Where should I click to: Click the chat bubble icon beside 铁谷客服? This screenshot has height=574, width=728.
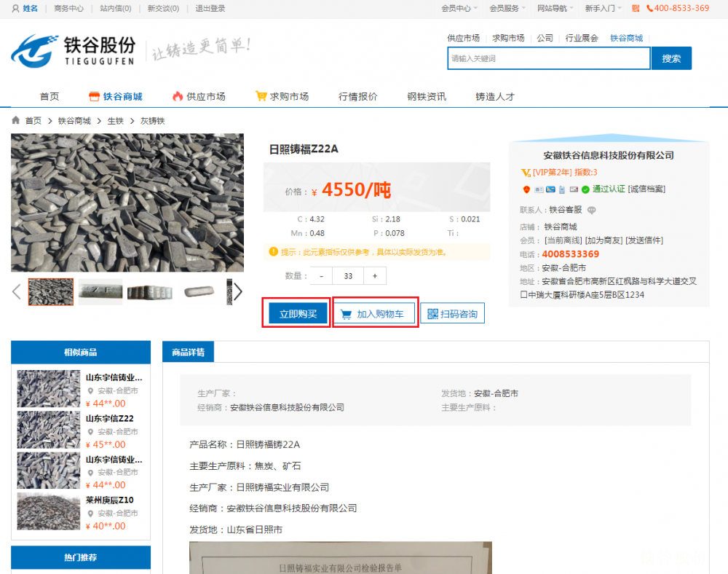[592, 210]
